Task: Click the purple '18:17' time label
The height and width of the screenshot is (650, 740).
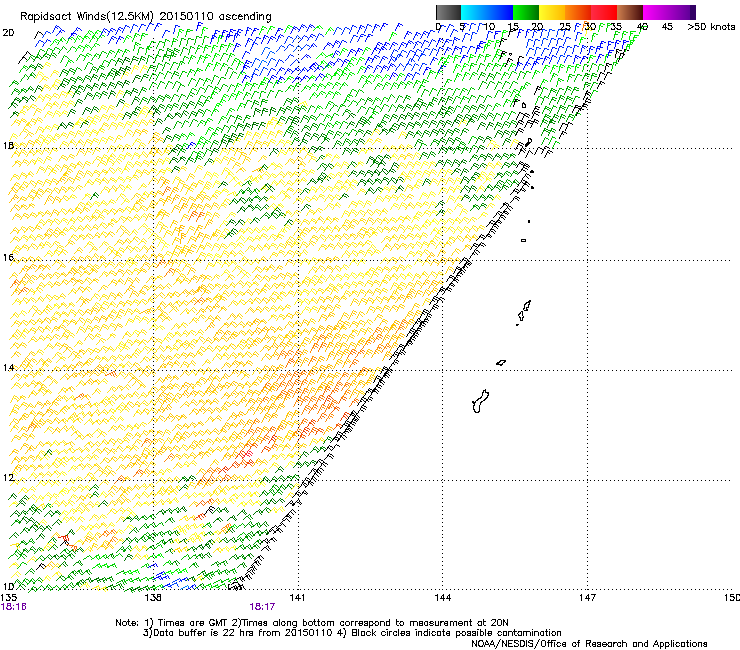Action: click(262, 607)
